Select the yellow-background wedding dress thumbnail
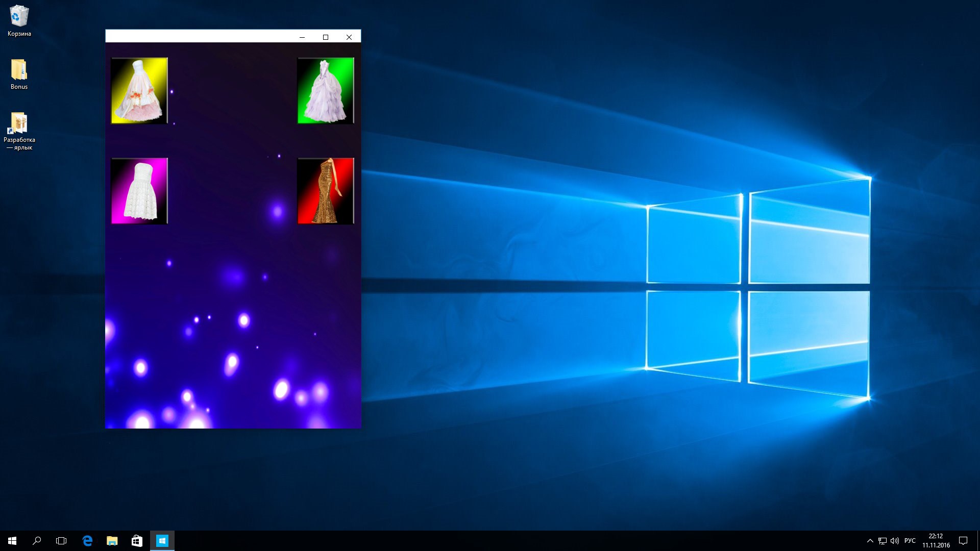980x551 pixels. coord(139,91)
